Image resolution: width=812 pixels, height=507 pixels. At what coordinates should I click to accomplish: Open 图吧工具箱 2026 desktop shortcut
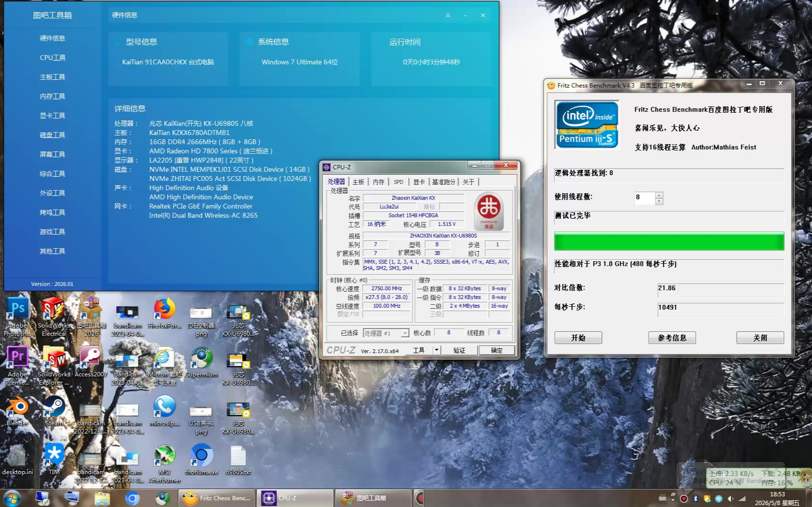tap(91, 317)
